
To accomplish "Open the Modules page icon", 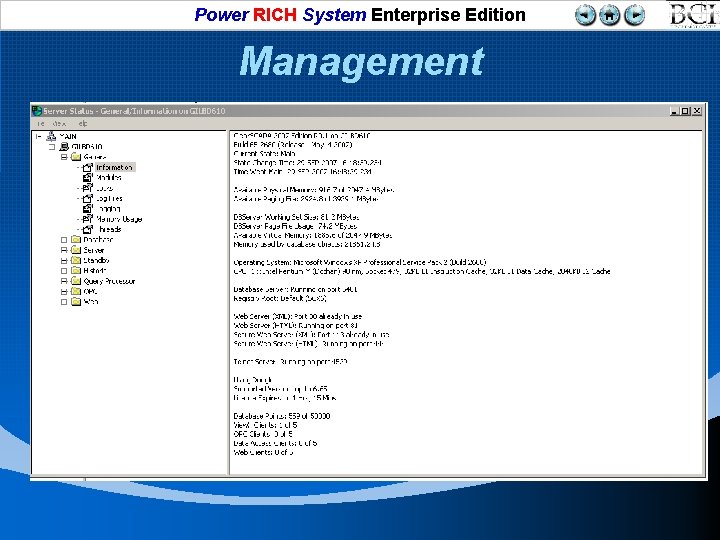I will 88,178.
